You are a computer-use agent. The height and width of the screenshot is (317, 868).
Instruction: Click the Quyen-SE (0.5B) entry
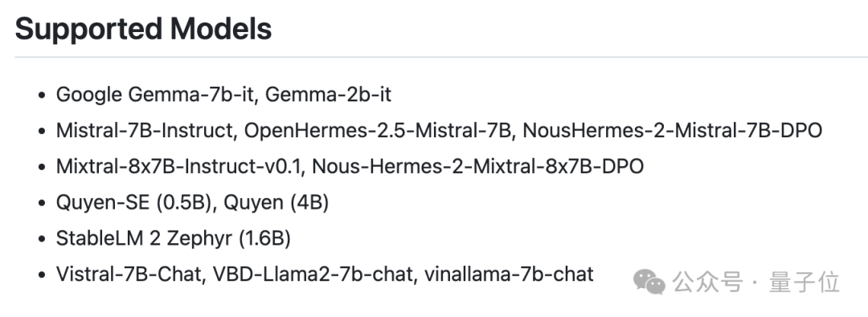tap(134, 202)
